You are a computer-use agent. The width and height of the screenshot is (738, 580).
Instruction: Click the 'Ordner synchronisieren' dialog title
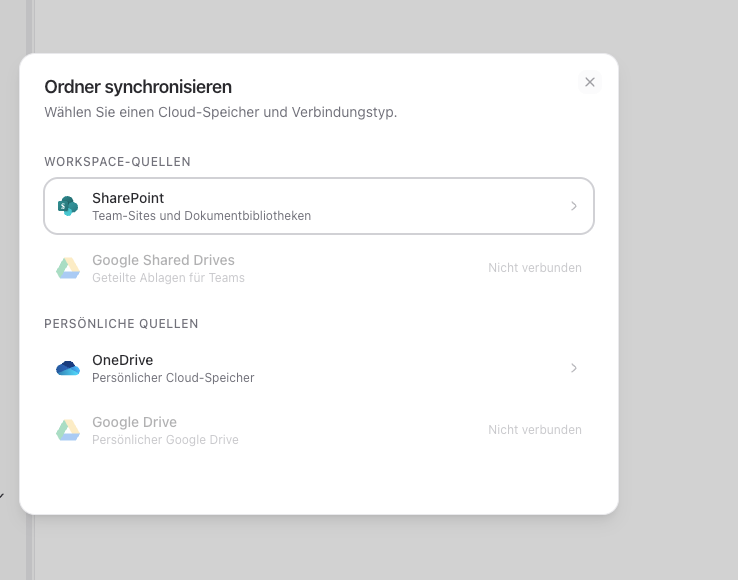tap(138, 87)
